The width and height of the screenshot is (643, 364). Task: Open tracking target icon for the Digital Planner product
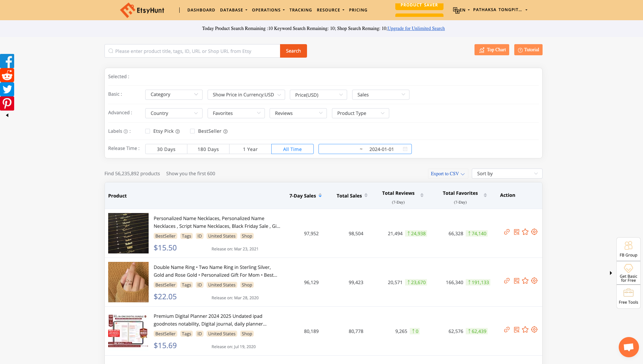tap(534, 330)
